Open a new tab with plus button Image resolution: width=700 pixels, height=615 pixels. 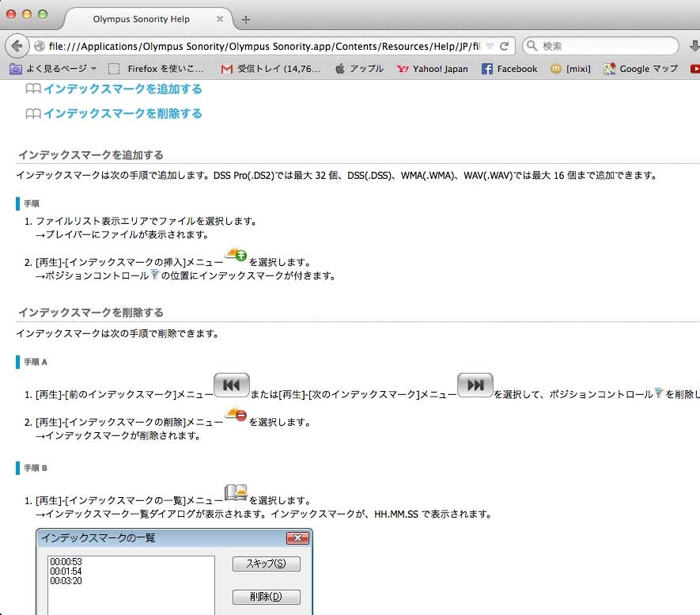point(245,19)
